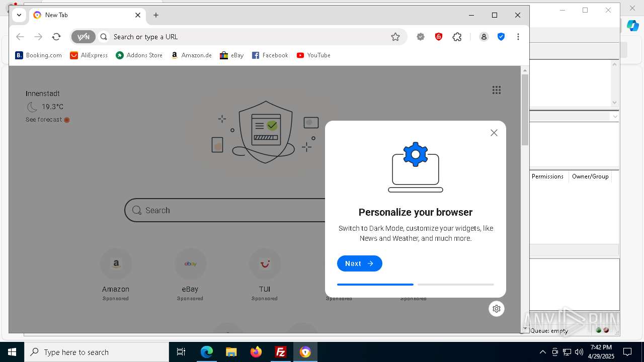This screenshot has width=644, height=362.
Task: Go forward with the forward arrow
Action: tap(38, 37)
